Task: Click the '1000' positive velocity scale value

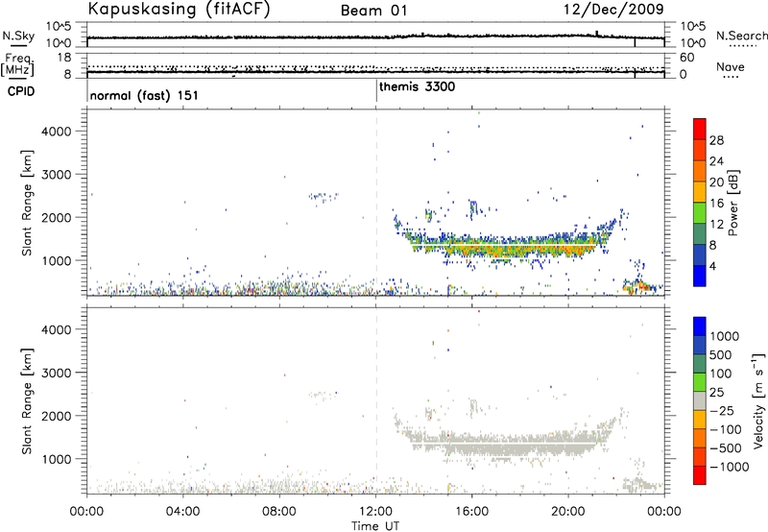Action: click(x=724, y=336)
